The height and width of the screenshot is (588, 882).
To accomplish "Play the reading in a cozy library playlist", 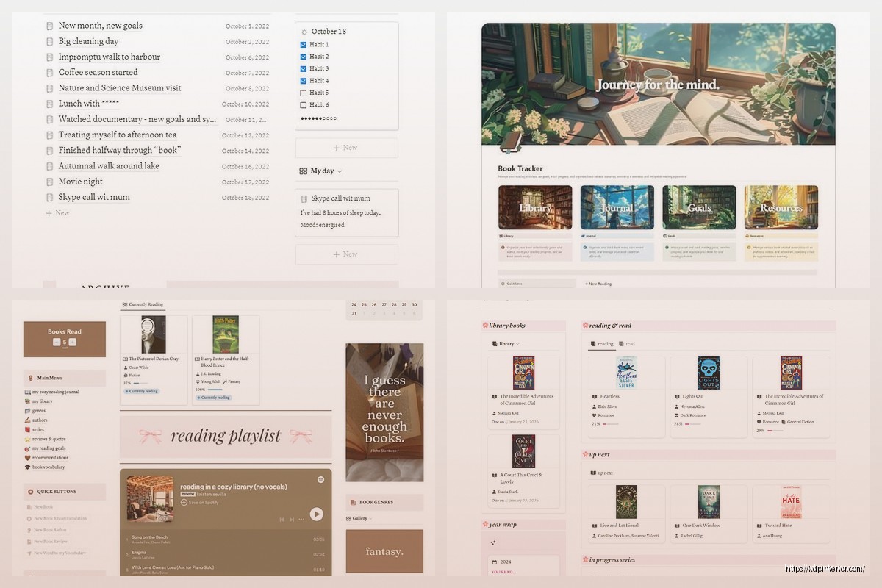I will point(316,514).
